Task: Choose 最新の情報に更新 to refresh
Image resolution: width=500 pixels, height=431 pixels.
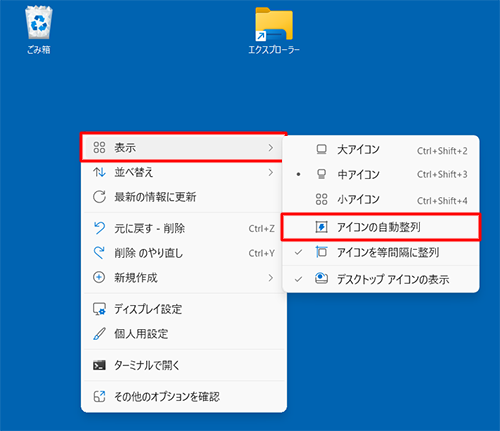Action: (184, 197)
